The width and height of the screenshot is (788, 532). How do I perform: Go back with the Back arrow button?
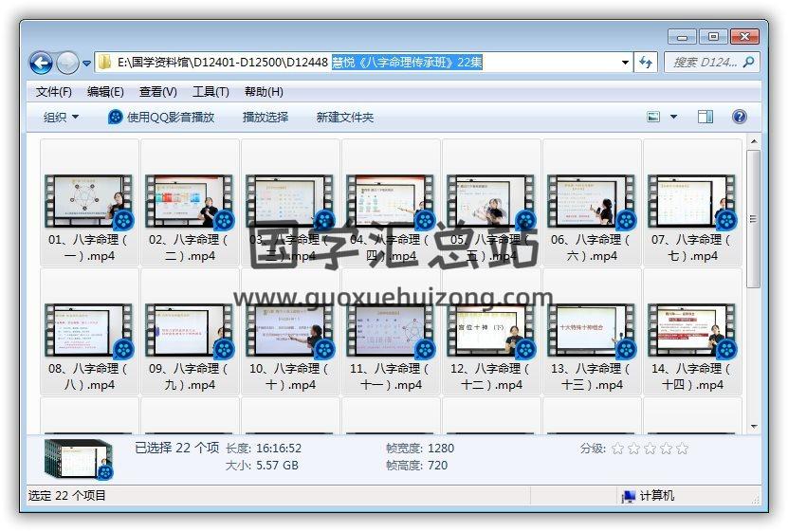coord(41,63)
